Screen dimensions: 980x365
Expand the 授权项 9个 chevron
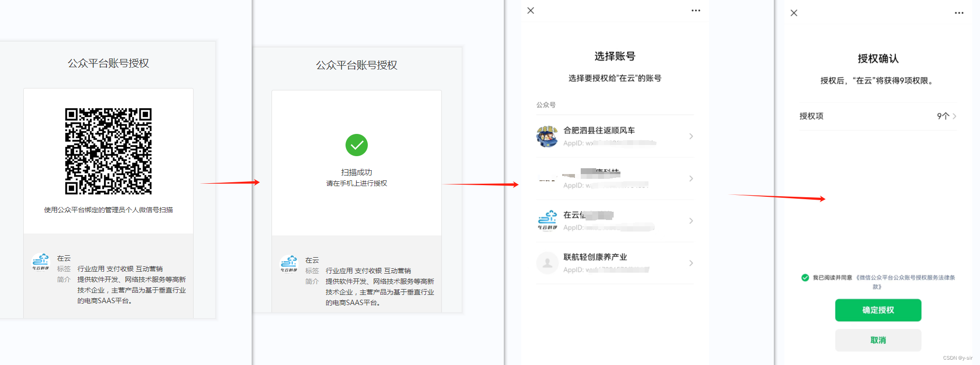tap(954, 116)
